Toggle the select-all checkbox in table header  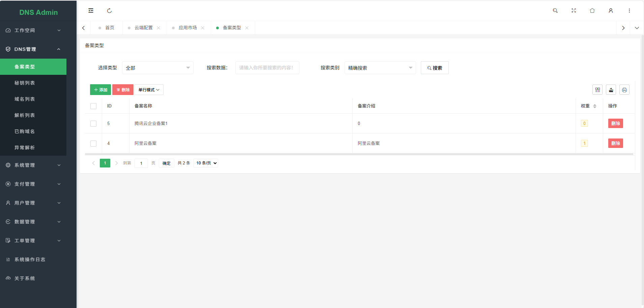93,106
